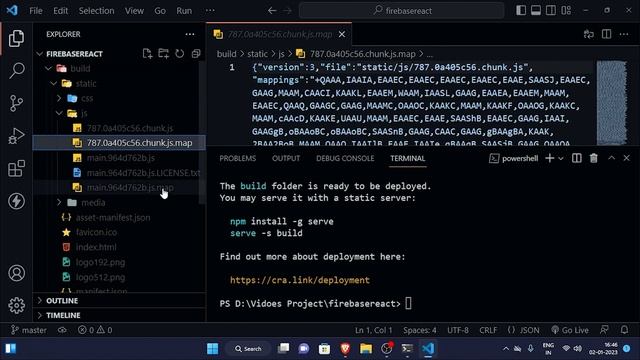
Task: Switch to the DEBUG CONSOLE tab
Action: [345, 158]
